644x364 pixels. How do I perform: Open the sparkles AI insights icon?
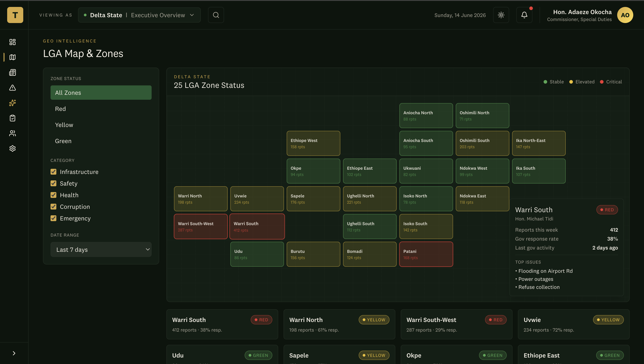(13, 103)
